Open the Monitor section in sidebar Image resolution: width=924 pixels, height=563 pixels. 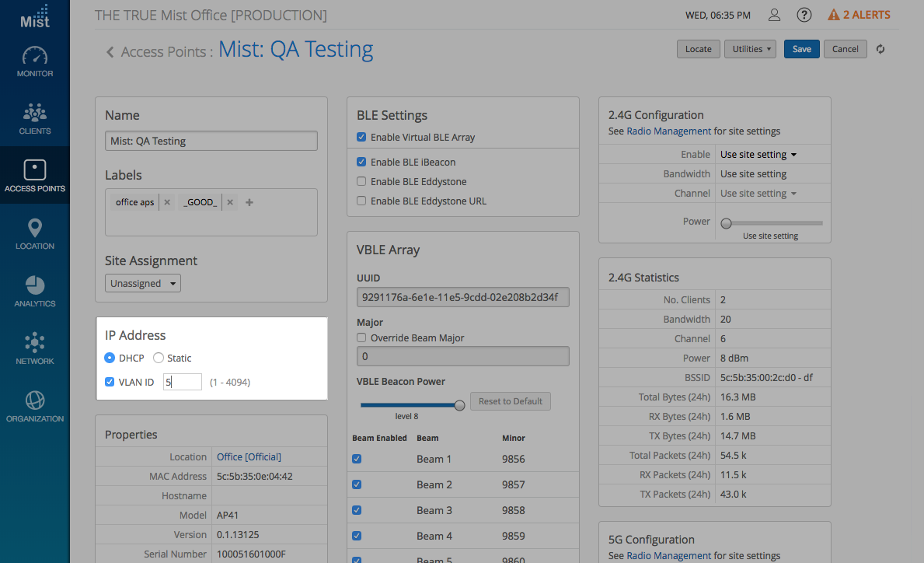(35, 62)
